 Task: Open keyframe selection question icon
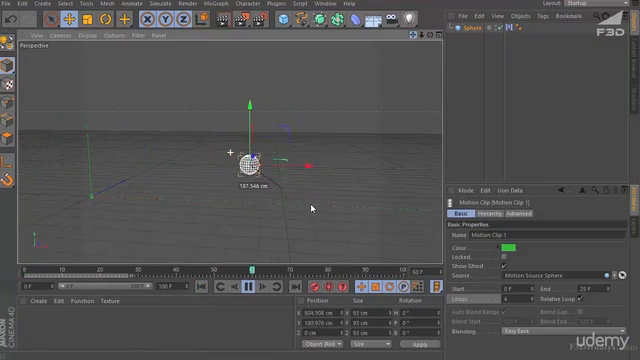click(x=343, y=287)
